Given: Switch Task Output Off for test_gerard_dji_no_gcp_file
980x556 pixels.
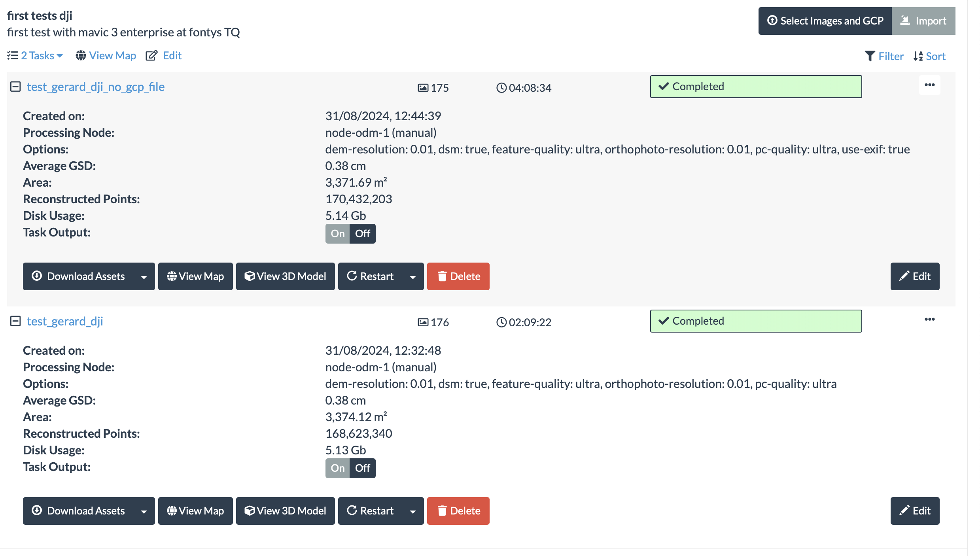Looking at the screenshot, I should (x=362, y=234).
